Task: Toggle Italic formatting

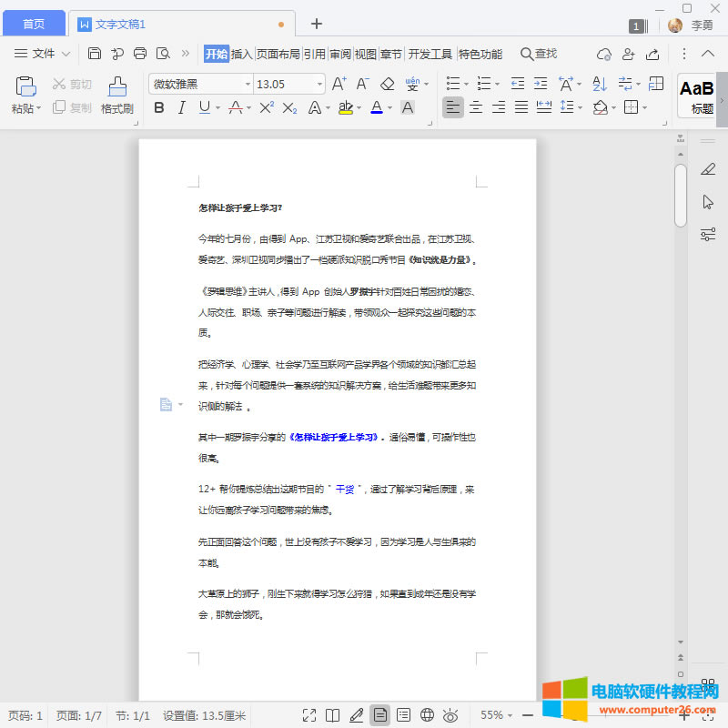Action: pos(181,107)
